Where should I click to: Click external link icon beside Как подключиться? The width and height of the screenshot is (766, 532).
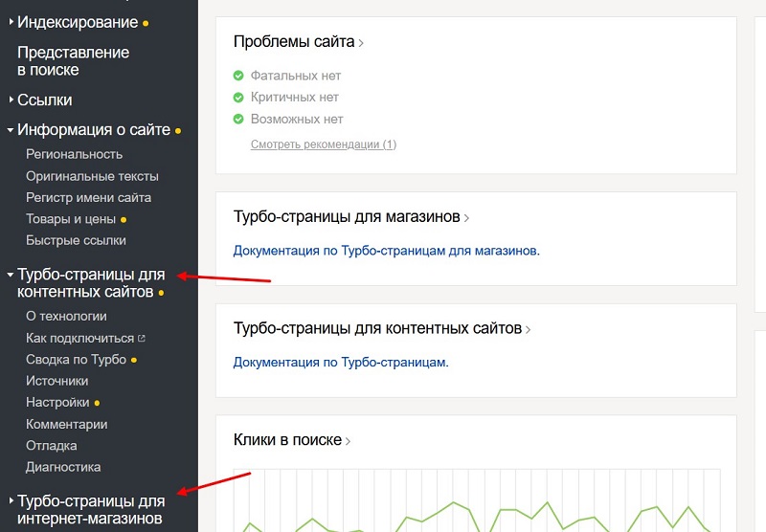point(141,338)
